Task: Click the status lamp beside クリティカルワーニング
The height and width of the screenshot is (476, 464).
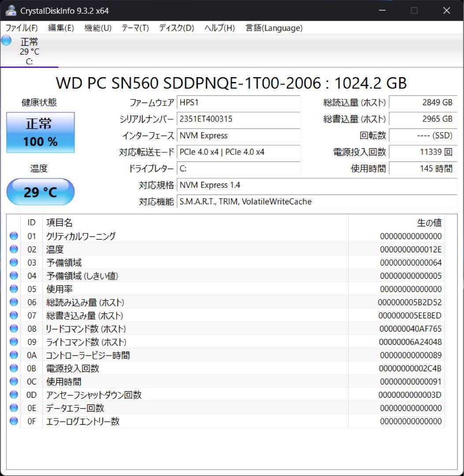Action: [x=13, y=236]
